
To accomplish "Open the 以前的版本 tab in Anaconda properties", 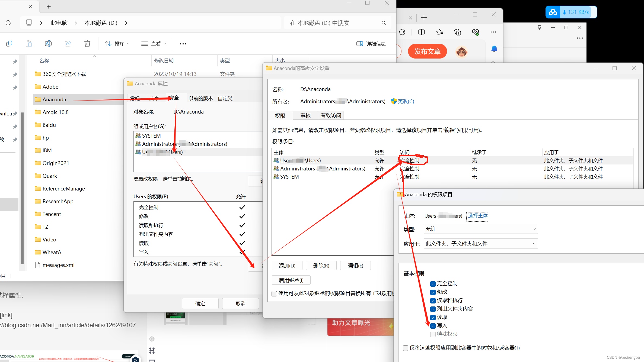I will 201,98.
